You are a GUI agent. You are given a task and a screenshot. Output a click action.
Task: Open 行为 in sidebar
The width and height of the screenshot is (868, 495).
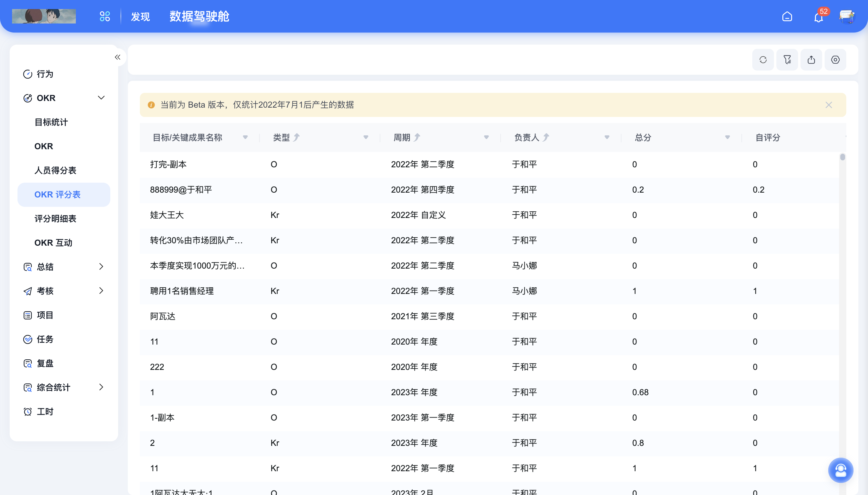click(64, 74)
